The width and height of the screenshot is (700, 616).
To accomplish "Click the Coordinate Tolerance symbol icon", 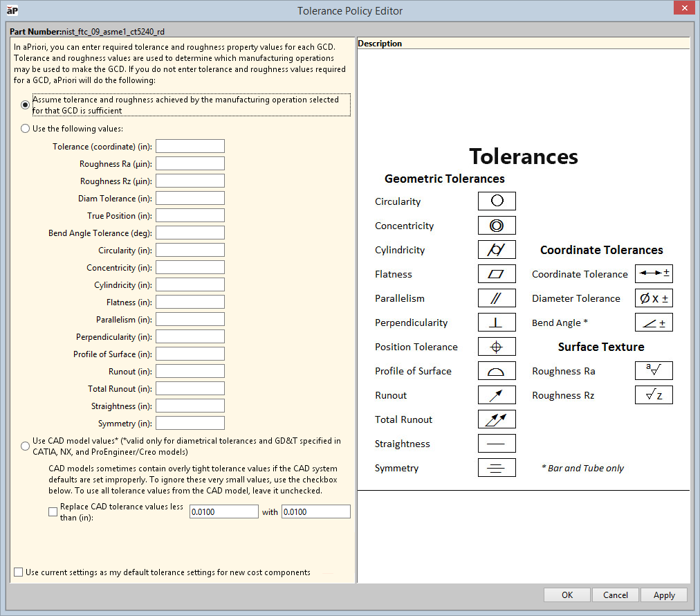I will coord(654,274).
